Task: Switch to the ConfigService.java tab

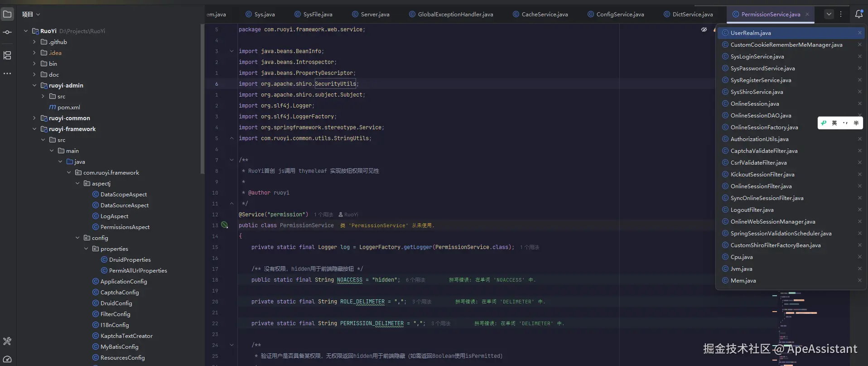Action: (x=616, y=14)
